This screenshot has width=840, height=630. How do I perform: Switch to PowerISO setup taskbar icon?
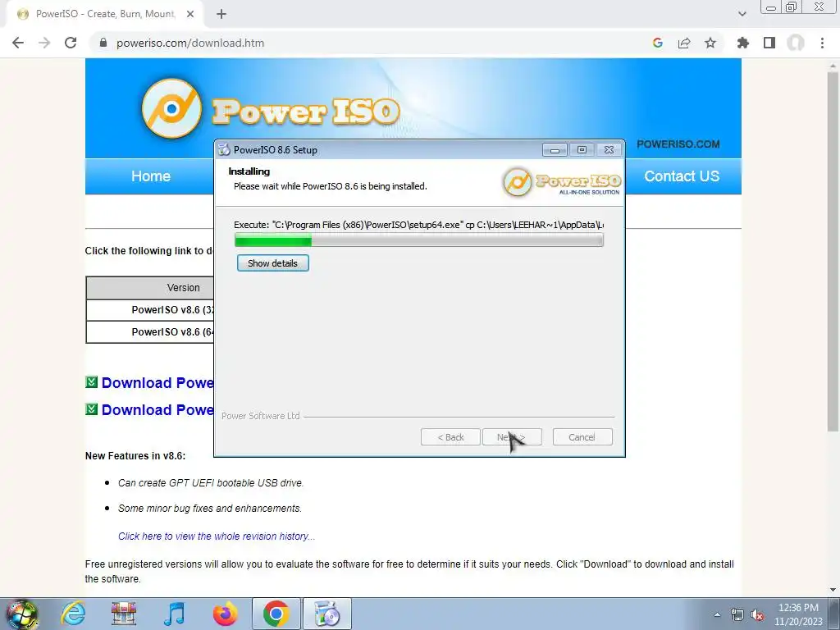327,614
